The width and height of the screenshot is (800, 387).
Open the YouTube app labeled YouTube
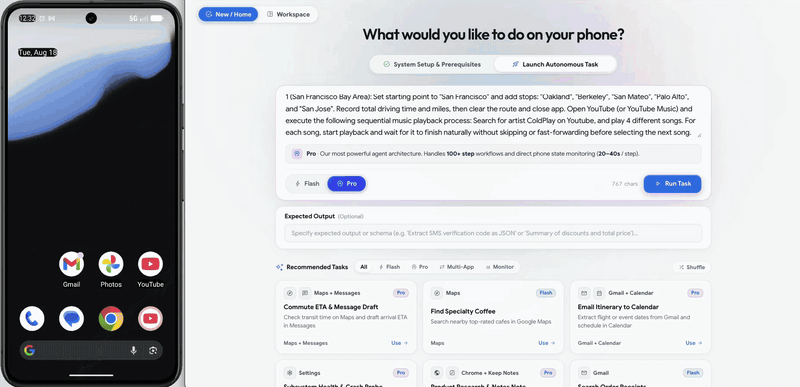pos(150,264)
